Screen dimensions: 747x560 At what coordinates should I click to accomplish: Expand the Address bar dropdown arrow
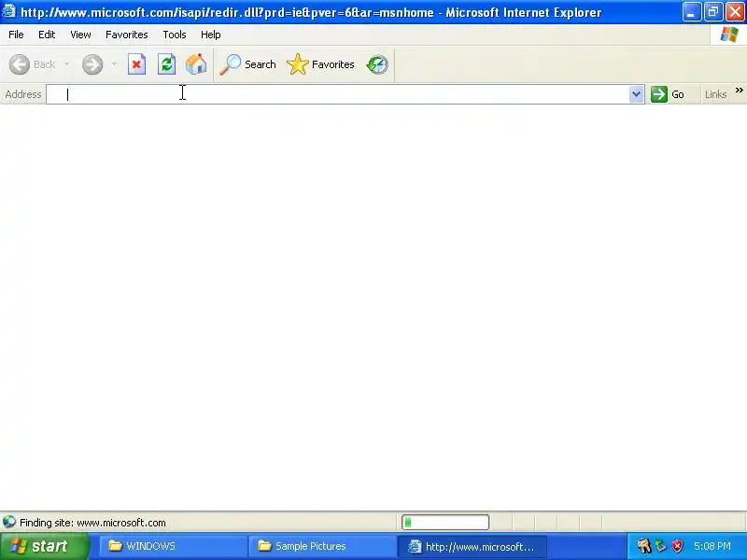[637, 94]
